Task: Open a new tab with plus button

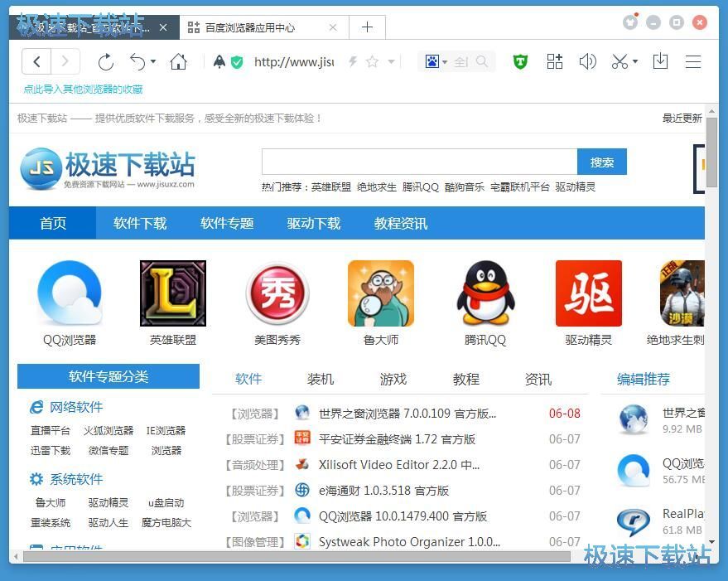Action: coord(367,27)
